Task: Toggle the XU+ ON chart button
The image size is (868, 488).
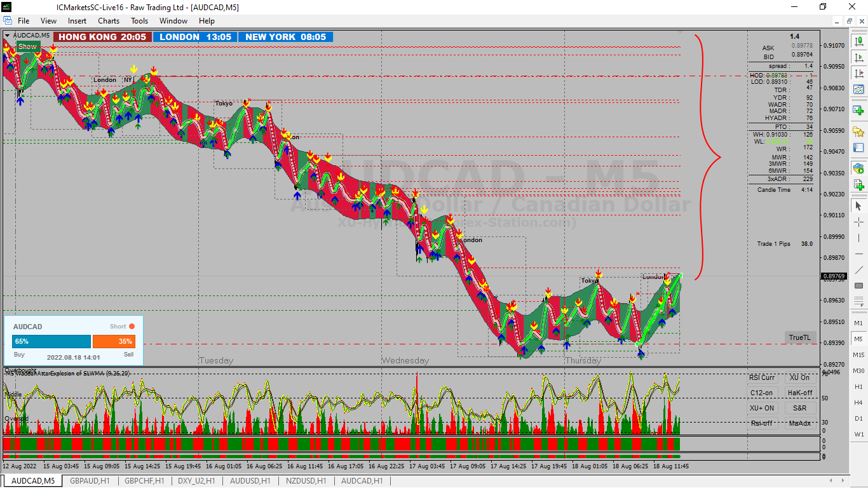Action: point(762,408)
